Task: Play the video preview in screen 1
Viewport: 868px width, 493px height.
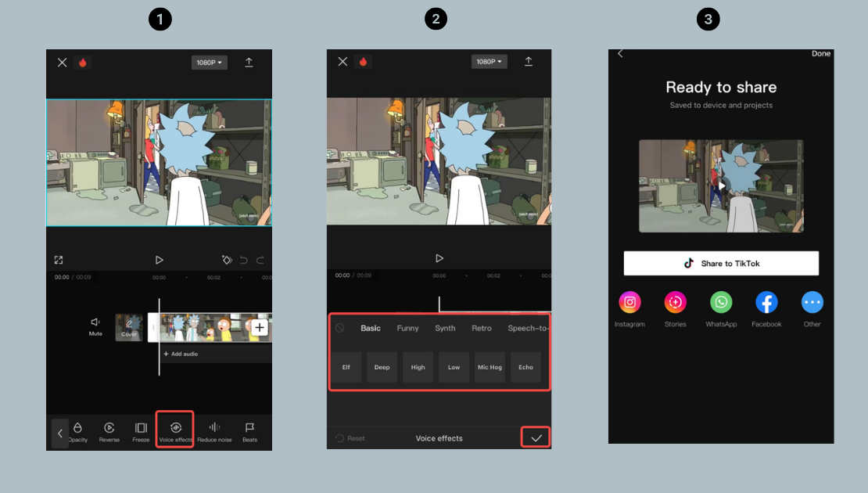Action: click(160, 260)
